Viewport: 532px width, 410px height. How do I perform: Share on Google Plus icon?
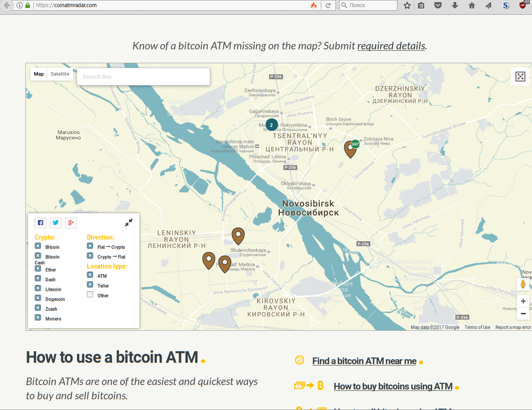tap(71, 223)
